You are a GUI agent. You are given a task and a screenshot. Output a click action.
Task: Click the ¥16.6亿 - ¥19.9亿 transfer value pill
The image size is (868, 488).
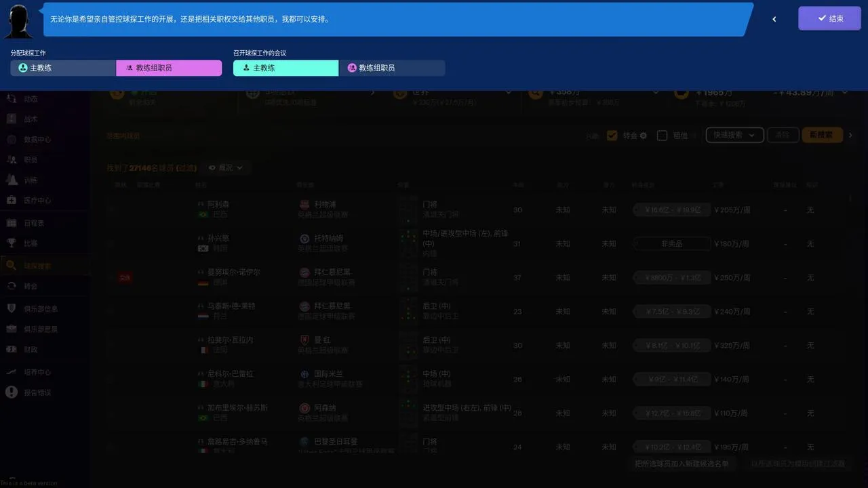click(x=672, y=210)
